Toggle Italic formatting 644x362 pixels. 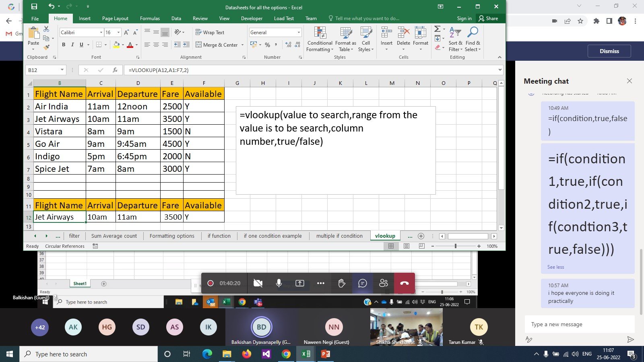coord(72,45)
